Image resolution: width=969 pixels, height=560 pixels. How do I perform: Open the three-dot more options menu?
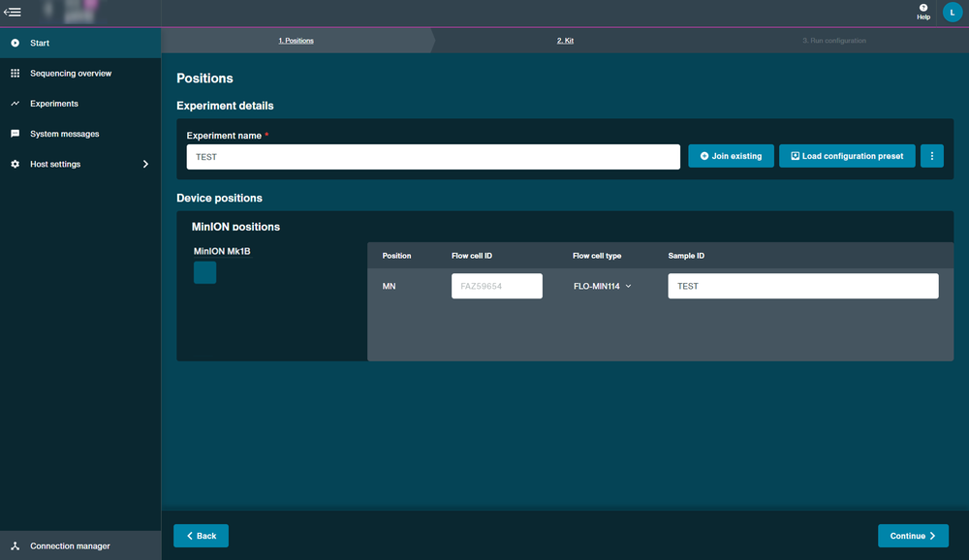(x=931, y=156)
